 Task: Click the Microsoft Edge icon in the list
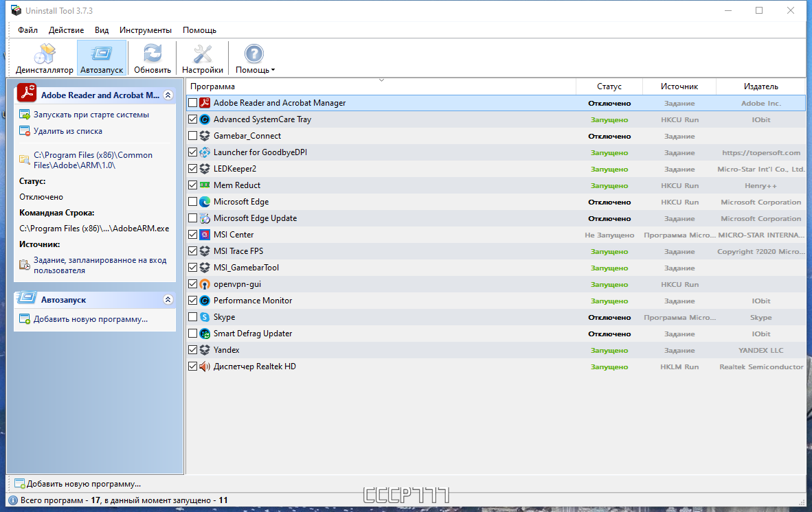(x=205, y=202)
